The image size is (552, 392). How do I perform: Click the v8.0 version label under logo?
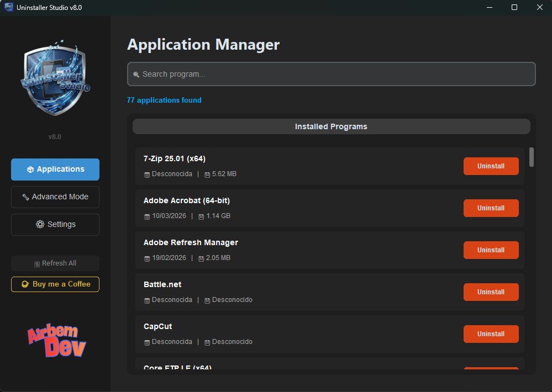click(55, 137)
